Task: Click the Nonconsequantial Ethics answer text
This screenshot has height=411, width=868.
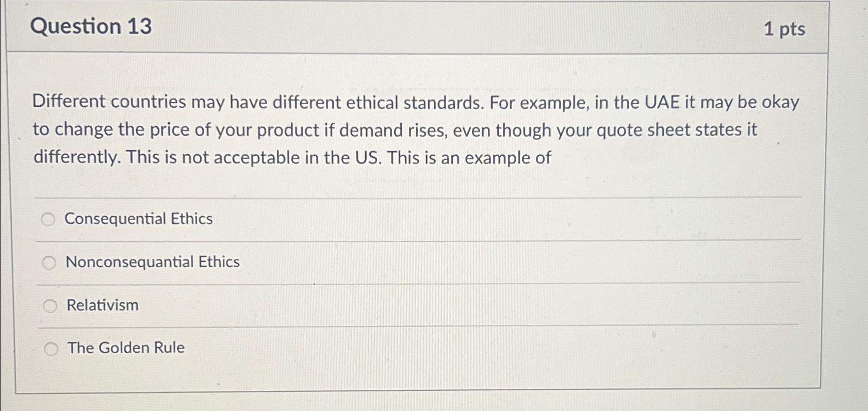Action: pos(152,261)
